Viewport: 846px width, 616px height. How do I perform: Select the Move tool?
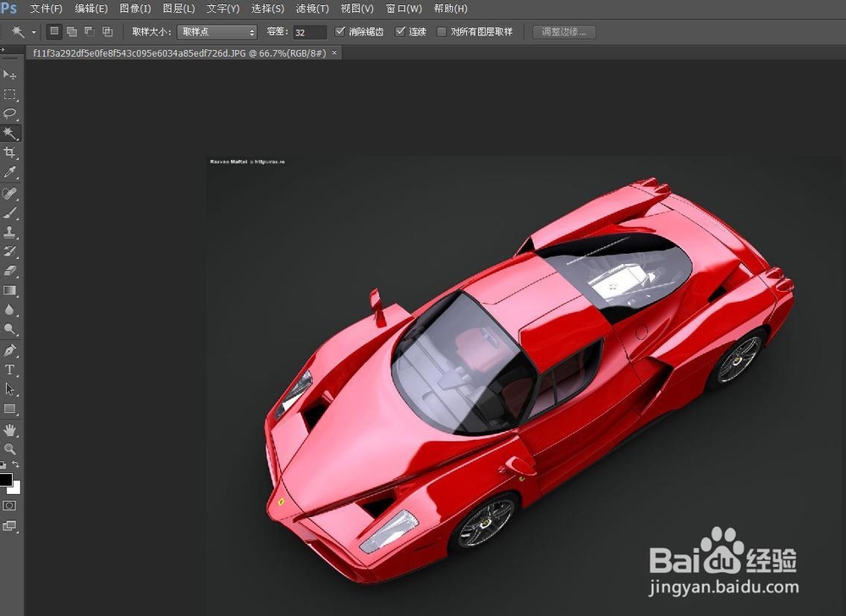coord(9,74)
